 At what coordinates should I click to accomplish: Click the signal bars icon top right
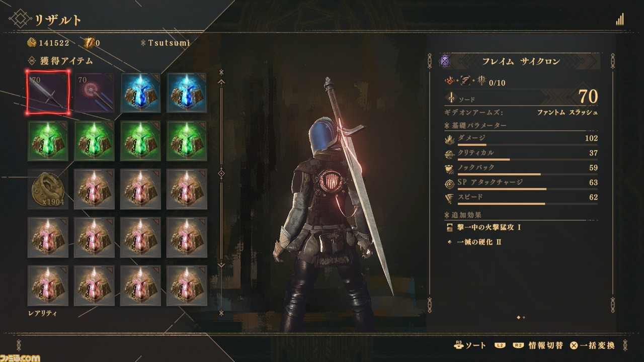(x=620, y=19)
